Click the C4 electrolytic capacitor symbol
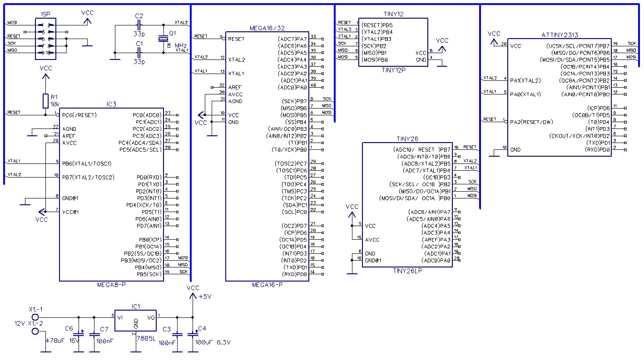The height and width of the screenshot is (361, 644). coord(193,335)
